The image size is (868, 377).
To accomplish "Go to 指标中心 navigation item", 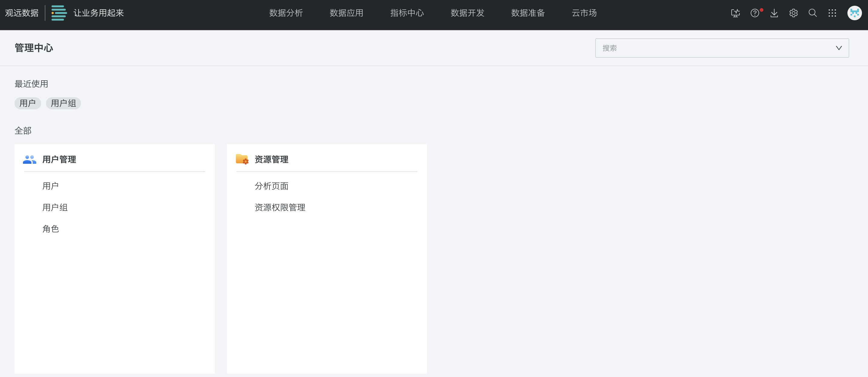I will tap(407, 13).
